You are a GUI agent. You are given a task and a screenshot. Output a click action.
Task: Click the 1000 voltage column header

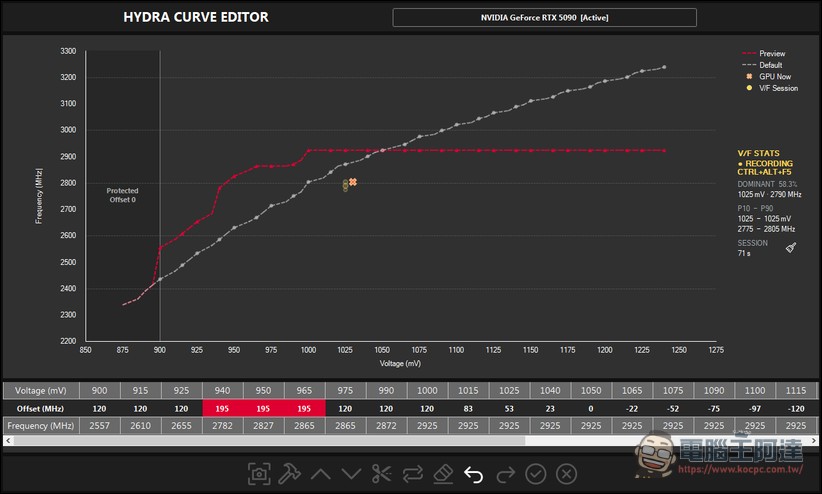[427, 391]
